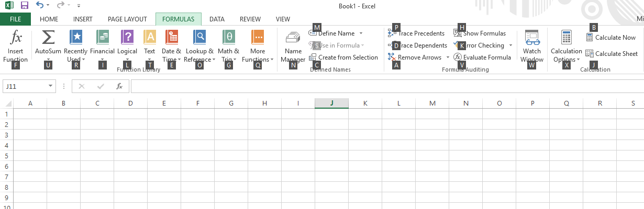Open the FILE tab
This screenshot has width=644, height=209.
point(16,19)
